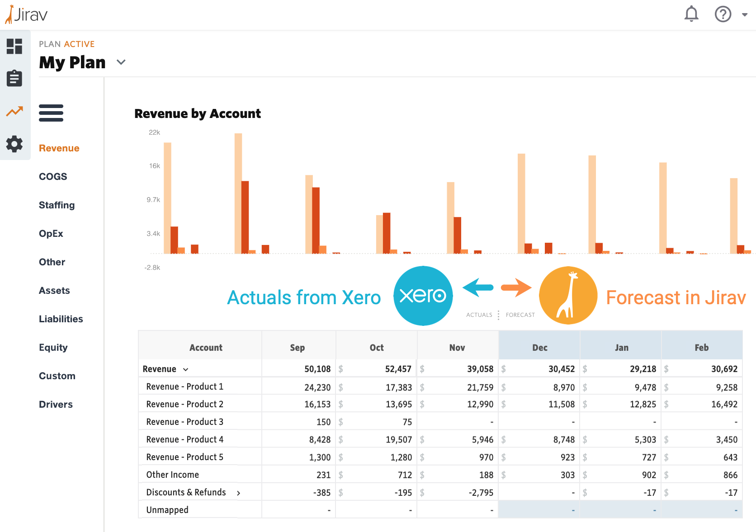Select the Revenue - Product 1 row label
The width and height of the screenshot is (756, 532).
click(185, 386)
